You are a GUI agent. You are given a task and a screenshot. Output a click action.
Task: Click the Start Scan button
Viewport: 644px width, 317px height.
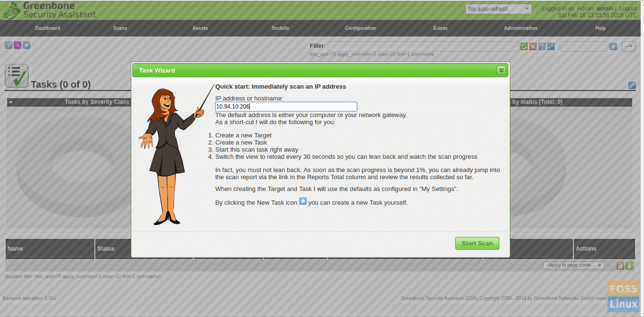point(477,243)
